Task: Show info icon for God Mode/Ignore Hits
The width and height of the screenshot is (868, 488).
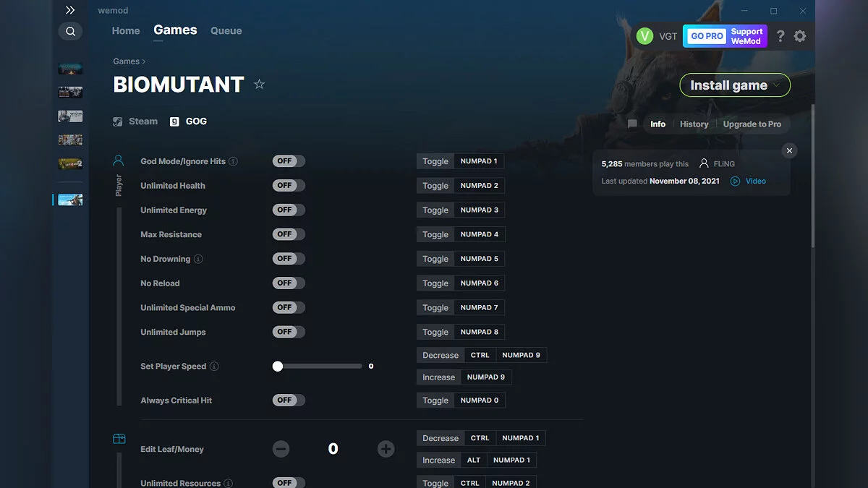Action: (234, 161)
